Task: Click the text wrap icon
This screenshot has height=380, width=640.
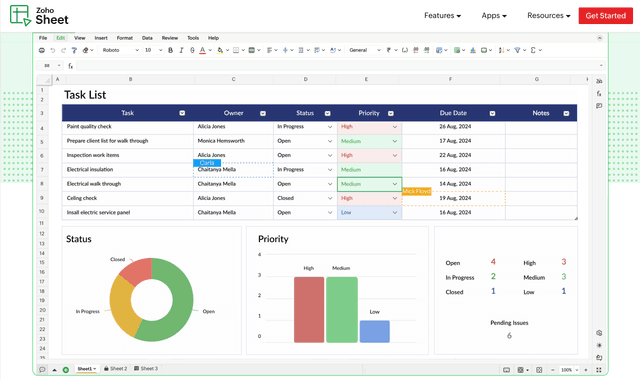Action: point(317,50)
